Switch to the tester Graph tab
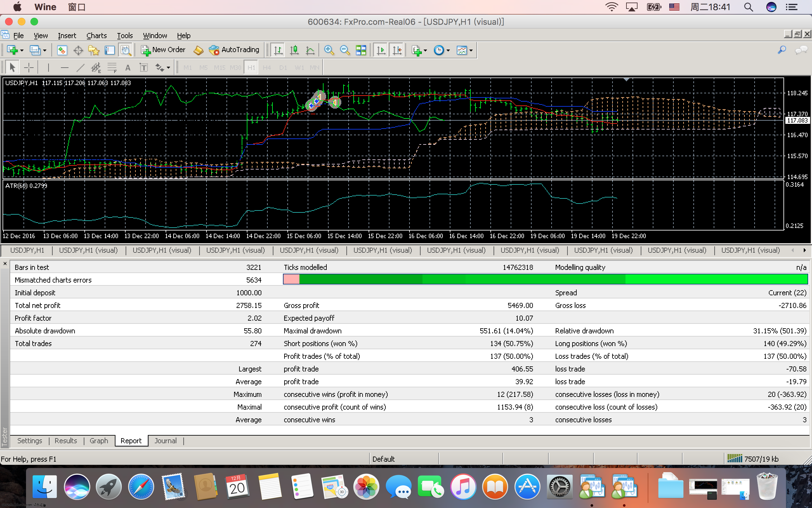The image size is (812, 508). point(99,441)
